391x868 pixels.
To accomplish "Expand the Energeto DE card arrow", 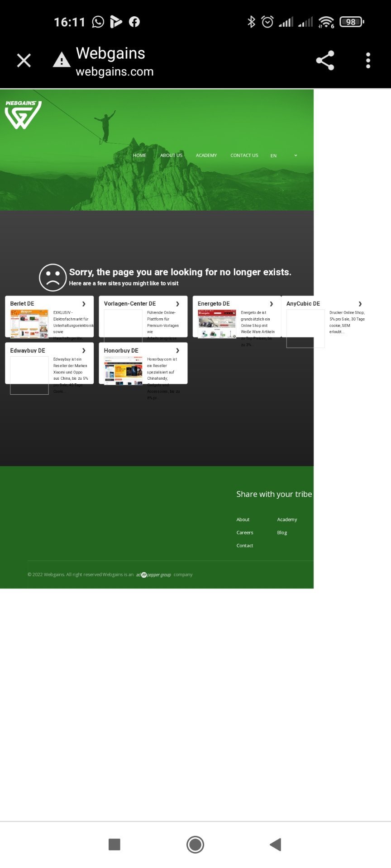I will click(x=271, y=304).
